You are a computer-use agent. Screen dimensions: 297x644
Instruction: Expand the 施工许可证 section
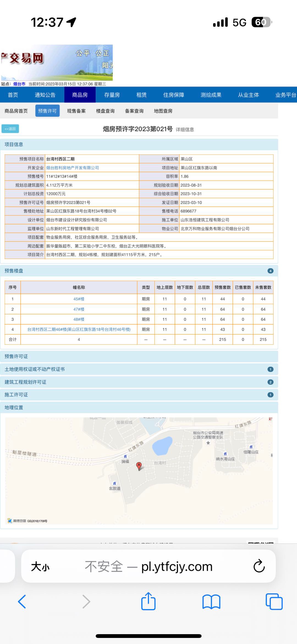[139, 395]
